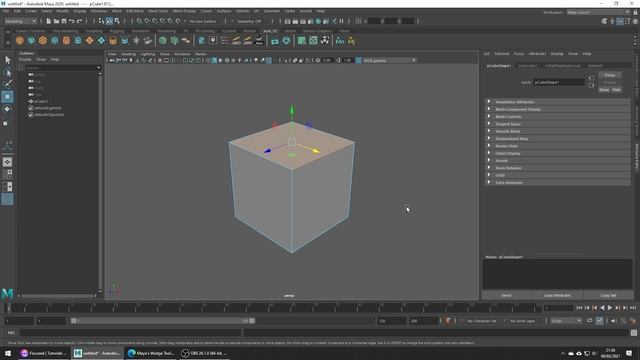
Task: Open the Mesh Tools menu
Action: 158,11
